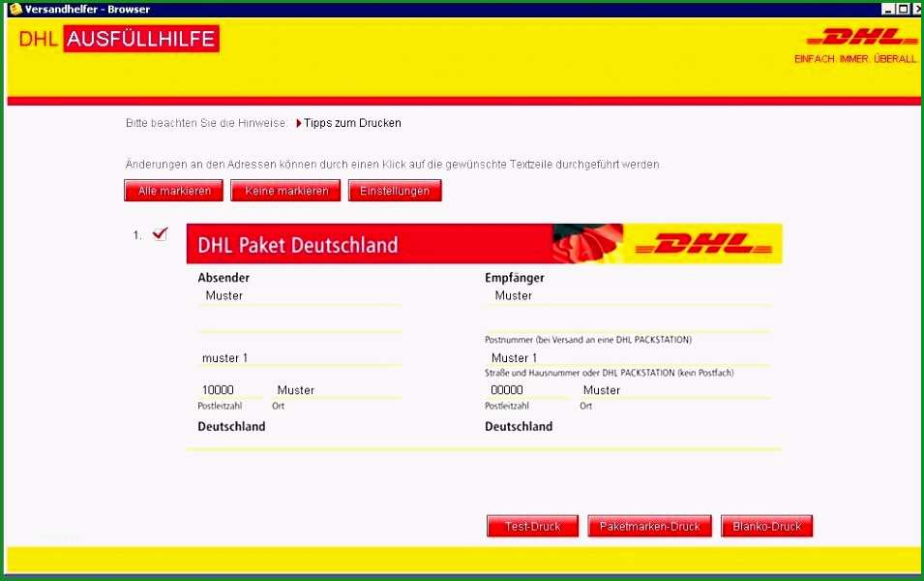
Task: Click the DHL logo in the top-right header
Action: tap(862, 37)
